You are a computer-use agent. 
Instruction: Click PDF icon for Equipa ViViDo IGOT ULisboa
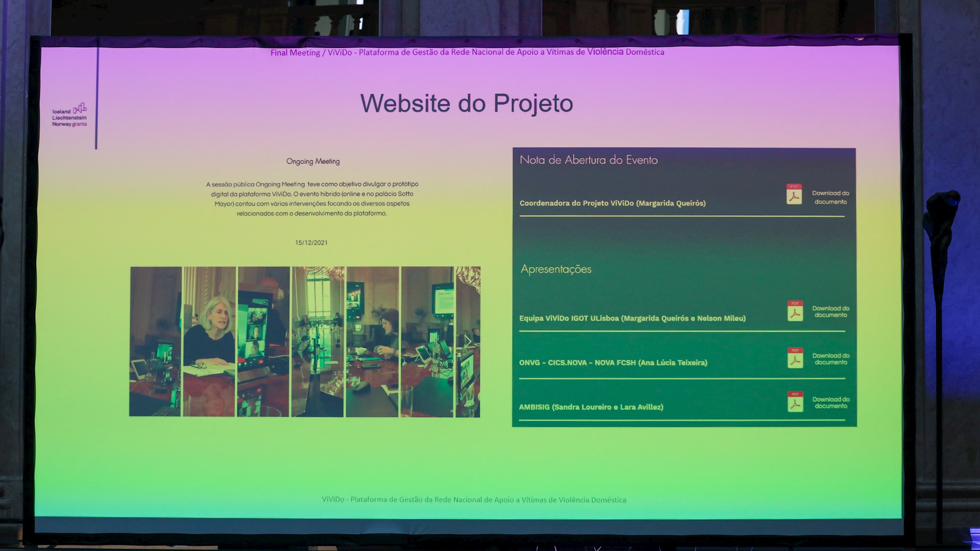click(795, 311)
